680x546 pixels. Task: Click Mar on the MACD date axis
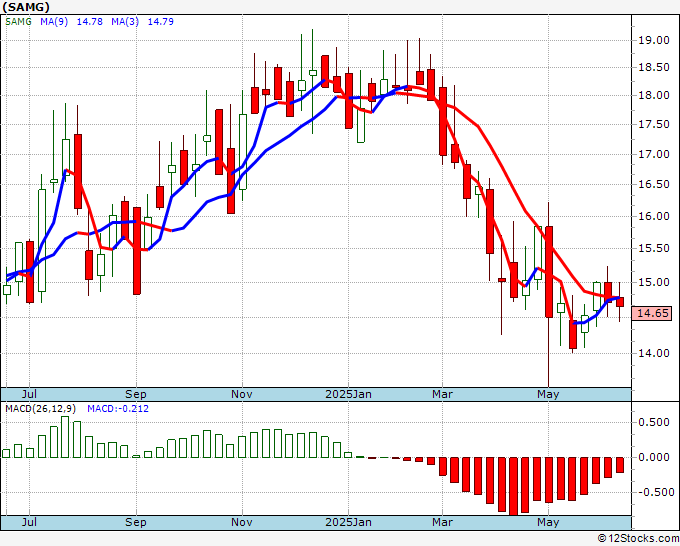(x=442, y=522)
